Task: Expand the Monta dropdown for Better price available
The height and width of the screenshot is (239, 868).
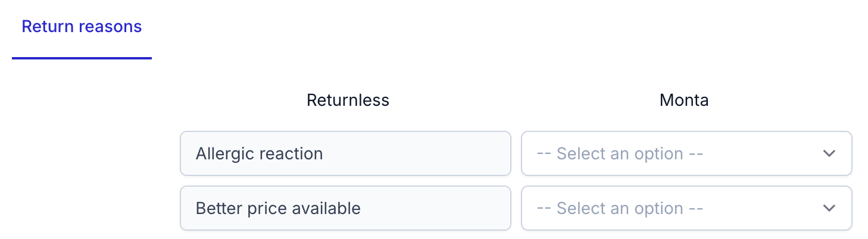Action: coord(686,209)
